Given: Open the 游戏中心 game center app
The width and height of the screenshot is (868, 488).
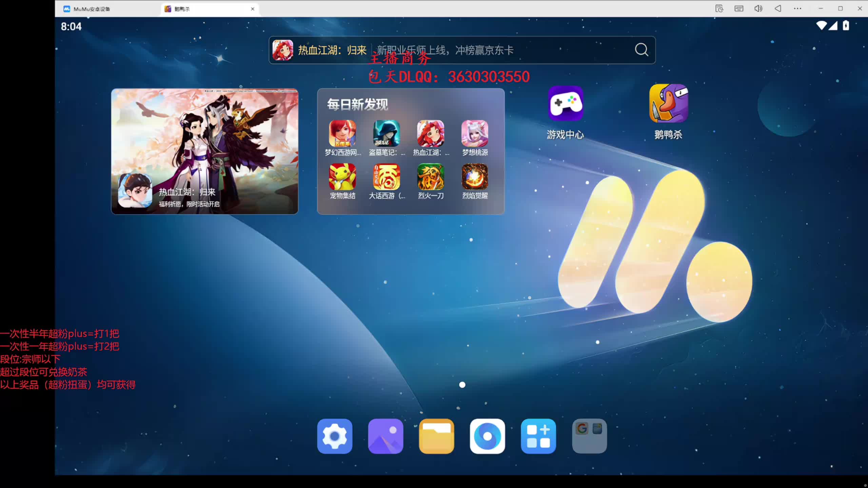Looking at the screenshot, I should point(565,104).
